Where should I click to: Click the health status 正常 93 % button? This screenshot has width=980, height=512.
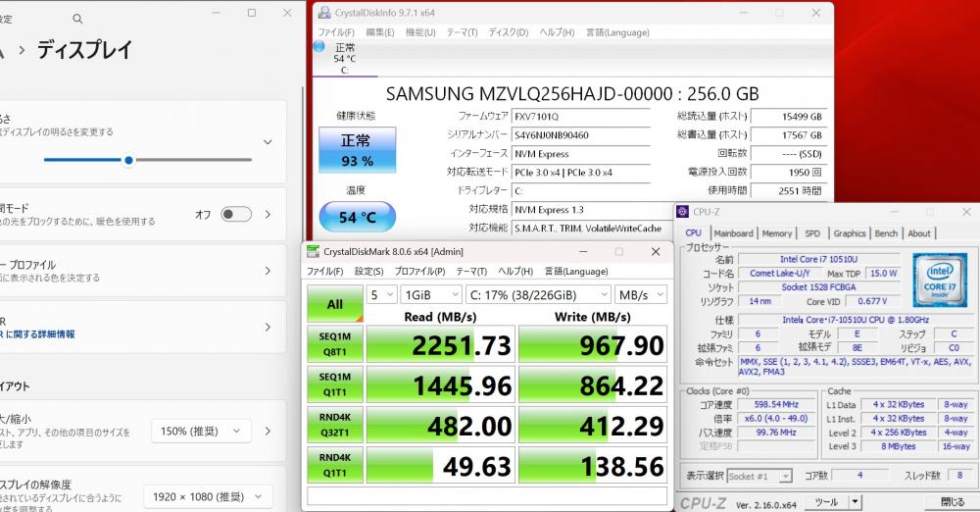point(357,150)
